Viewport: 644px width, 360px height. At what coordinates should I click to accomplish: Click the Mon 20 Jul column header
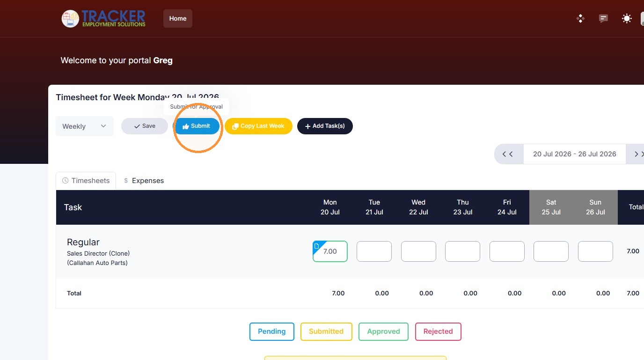[330, 207]
